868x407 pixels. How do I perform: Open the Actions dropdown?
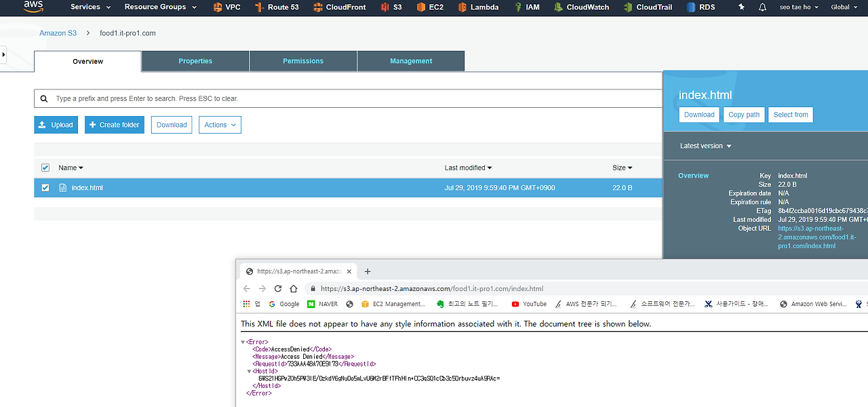click(x=220, y=125)
